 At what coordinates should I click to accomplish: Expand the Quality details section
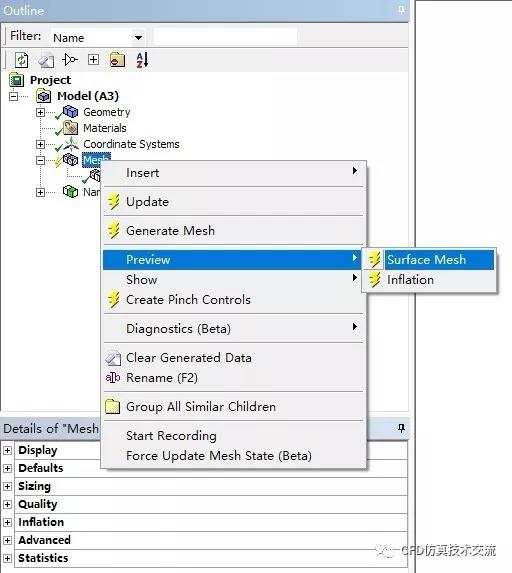click(x=7, y=504)
